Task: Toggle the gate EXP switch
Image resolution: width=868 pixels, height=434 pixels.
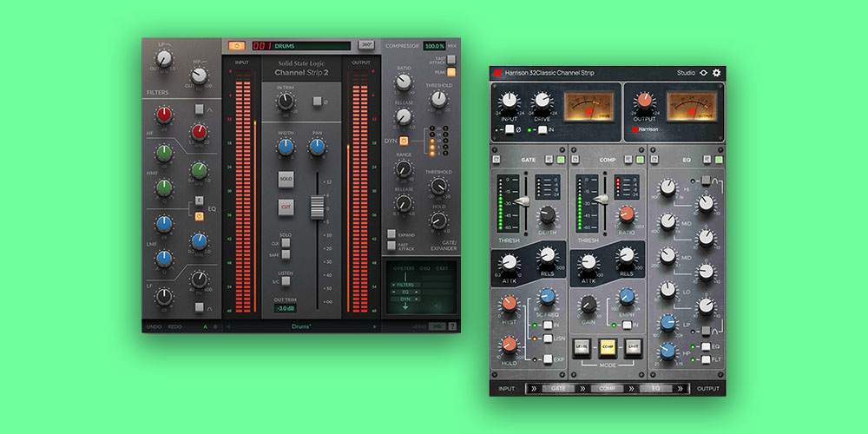Action: click(x=549, y=358)
